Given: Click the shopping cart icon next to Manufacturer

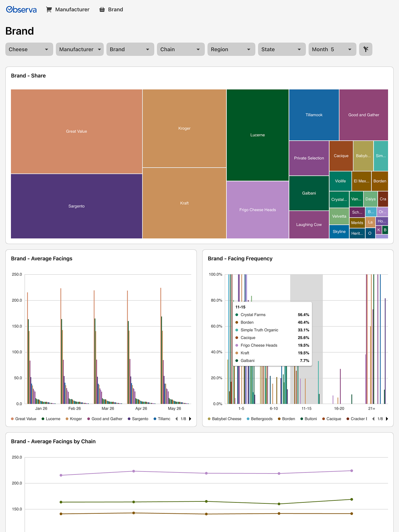Looking at the screenshot, I should (x=49, y=10).
